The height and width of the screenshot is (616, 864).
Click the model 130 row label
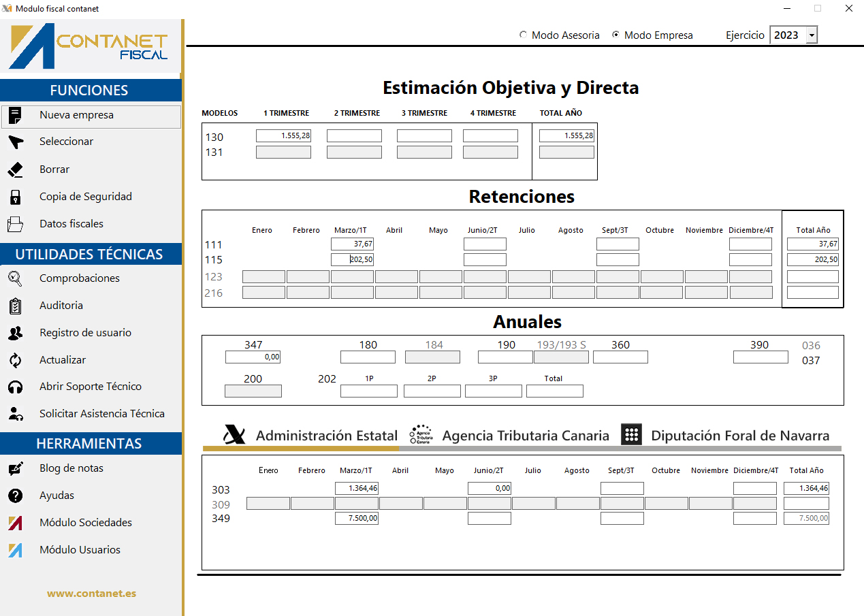[x=214, y=137]
